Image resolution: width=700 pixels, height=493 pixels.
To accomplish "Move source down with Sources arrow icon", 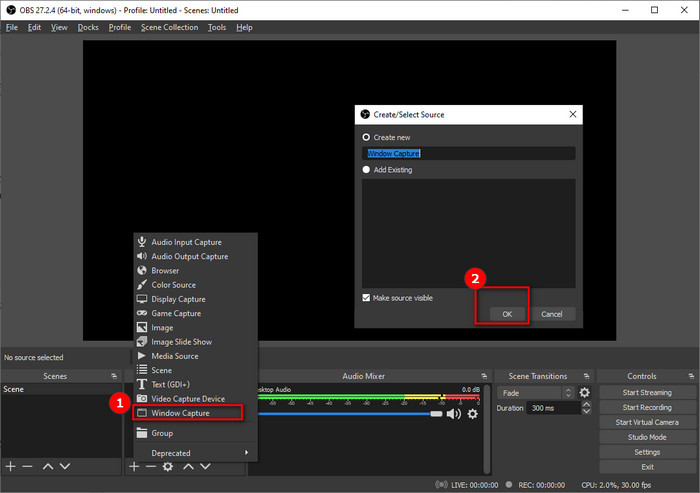I will pyautogui.click(x=205, y=466).
